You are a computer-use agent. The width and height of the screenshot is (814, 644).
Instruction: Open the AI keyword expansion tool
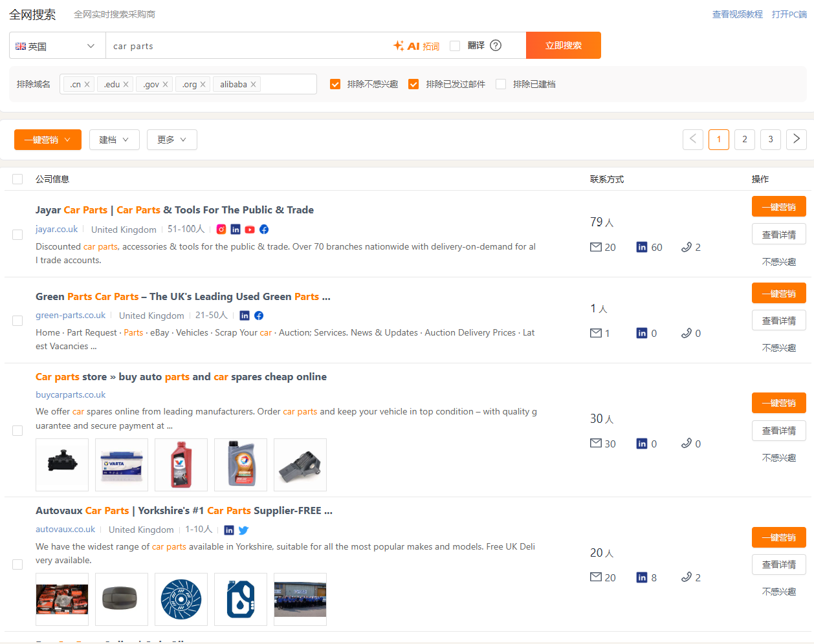tap(417, 46)
